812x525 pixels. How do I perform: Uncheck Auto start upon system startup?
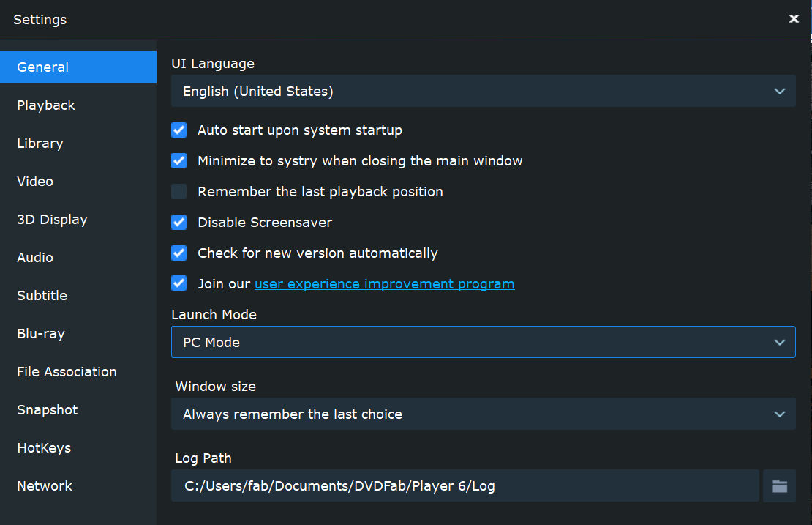pyautogui.click(x=179, y=130)
